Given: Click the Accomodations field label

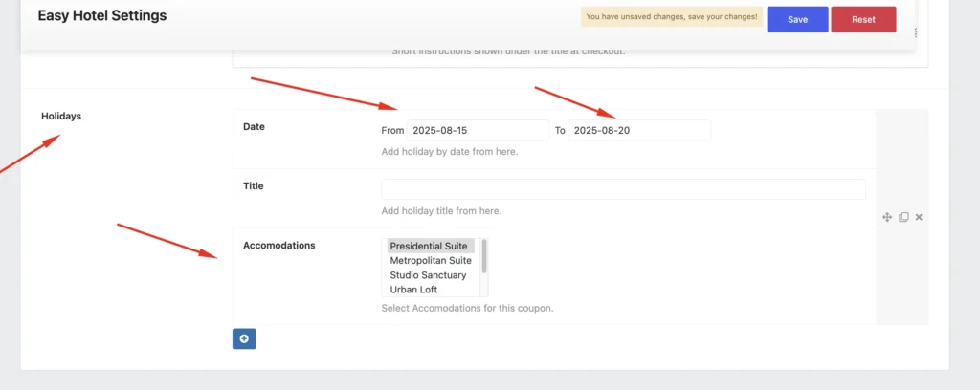Looking at the screenshot, I should [278, 246].
